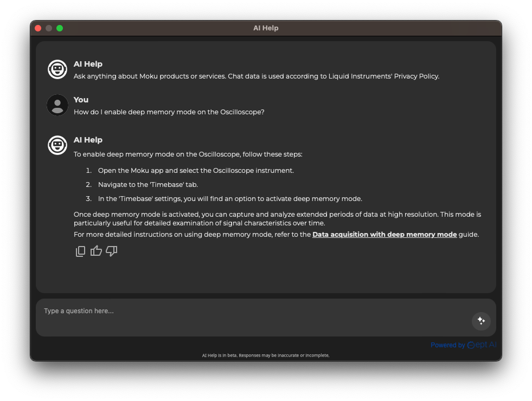
Task: Minimize the AI Help window
Action: (49, 28)
